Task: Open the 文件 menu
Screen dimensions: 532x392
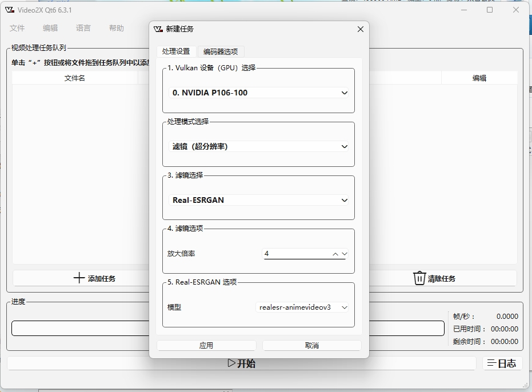Action: pyautogui.click(x=17, y=27)
